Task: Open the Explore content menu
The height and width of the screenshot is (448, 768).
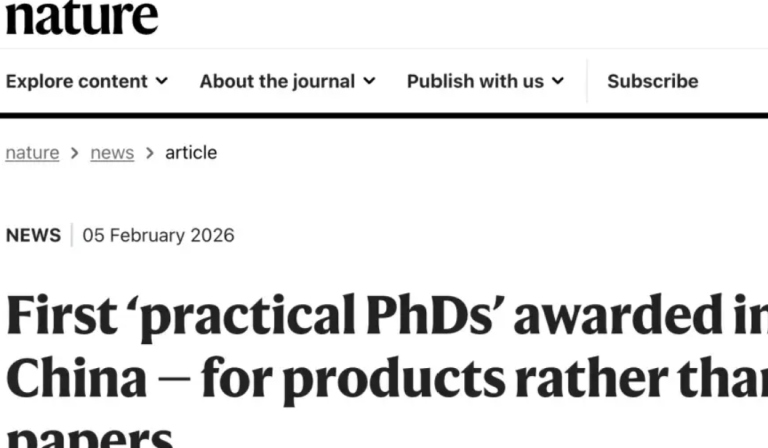Action: [x=76, y=81]
